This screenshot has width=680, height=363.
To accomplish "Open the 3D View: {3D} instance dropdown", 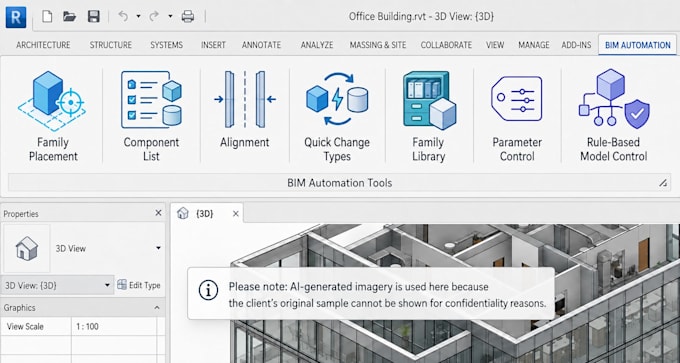I will pyautogui.click(x=58, y=285).
